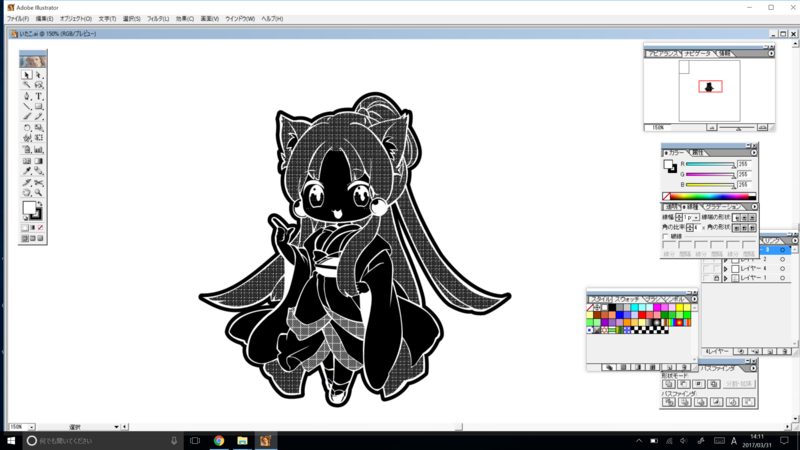Expand レイヤー 1 disclosure triangle
800x450 pixels.
point(726,278)
